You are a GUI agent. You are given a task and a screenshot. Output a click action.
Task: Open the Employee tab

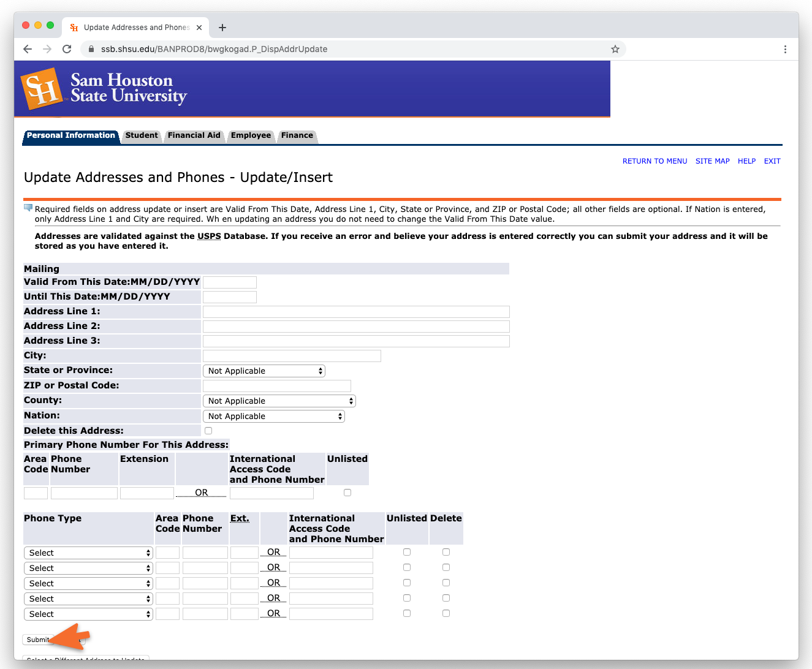pos(251,135)
